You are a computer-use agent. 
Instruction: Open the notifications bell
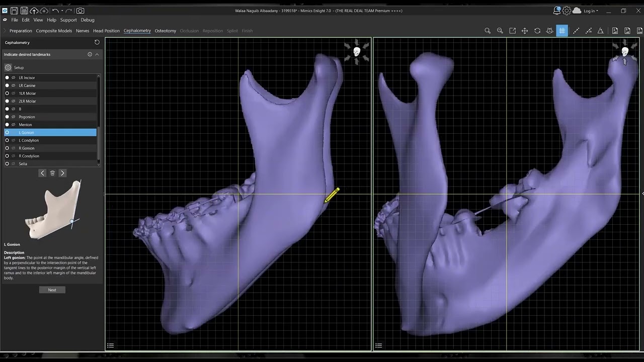(557, 11)
